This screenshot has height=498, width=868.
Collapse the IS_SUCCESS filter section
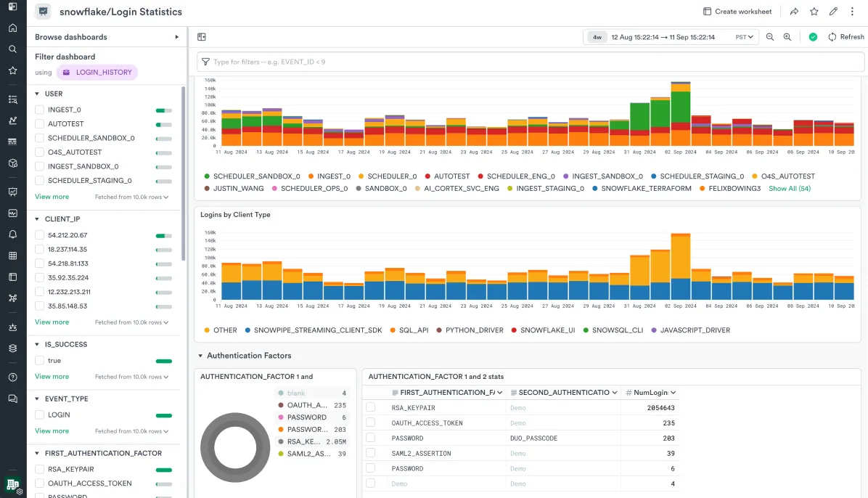click(37, 345)
